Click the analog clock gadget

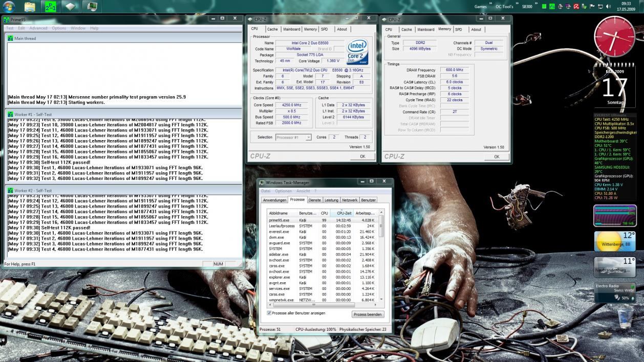pyautogui.click(x=614, y=36)
